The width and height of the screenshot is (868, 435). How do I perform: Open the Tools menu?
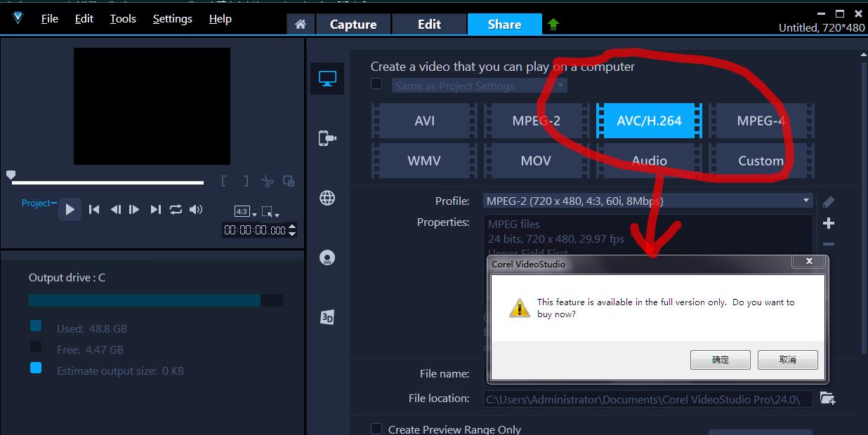coord(123,18)
